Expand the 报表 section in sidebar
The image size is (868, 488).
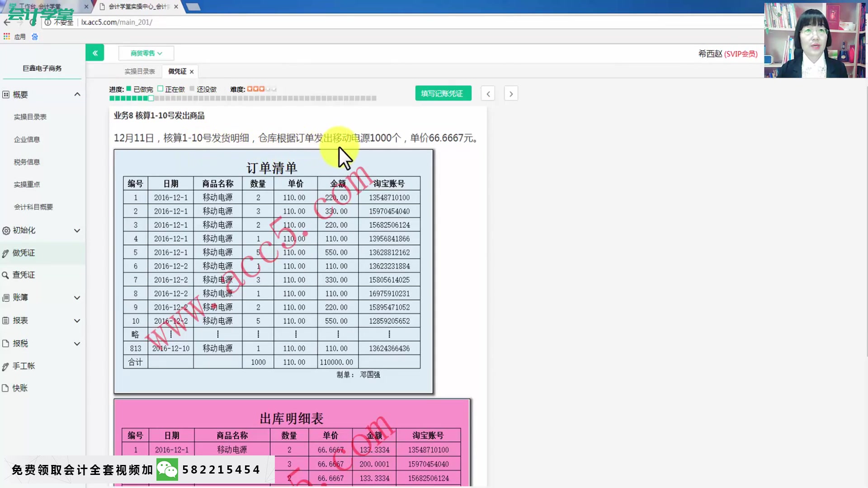[77, 320]
